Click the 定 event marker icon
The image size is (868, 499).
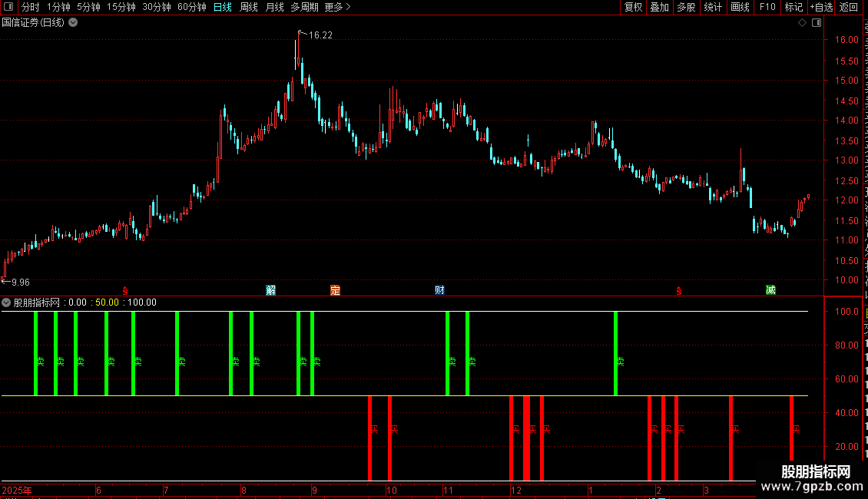tap(335, 290)
